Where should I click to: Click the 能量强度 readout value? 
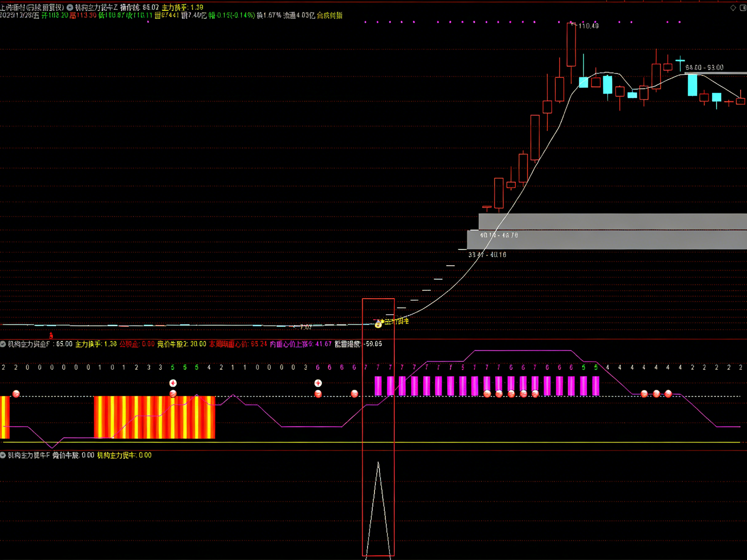(x=359, y=344)
